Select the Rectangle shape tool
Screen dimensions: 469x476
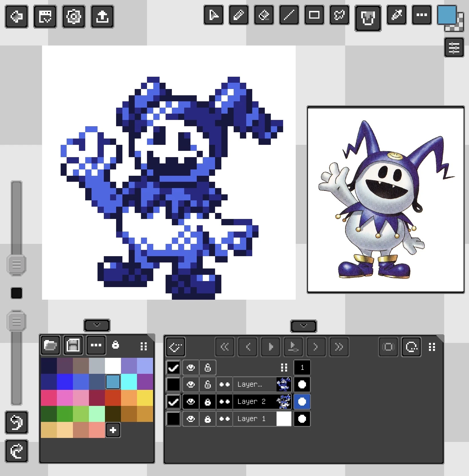314,15
